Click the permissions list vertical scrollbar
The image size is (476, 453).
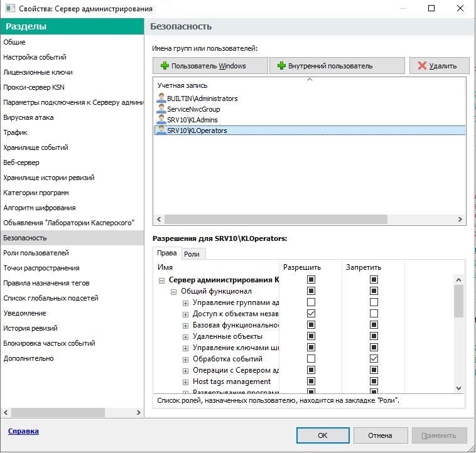point(458,301)
